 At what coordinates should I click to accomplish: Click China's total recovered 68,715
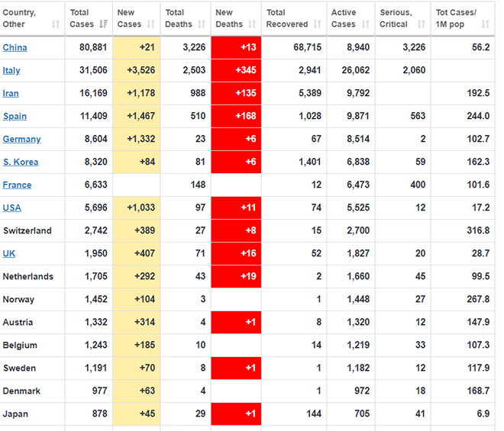pyautogui.click(x=307, y=47)
